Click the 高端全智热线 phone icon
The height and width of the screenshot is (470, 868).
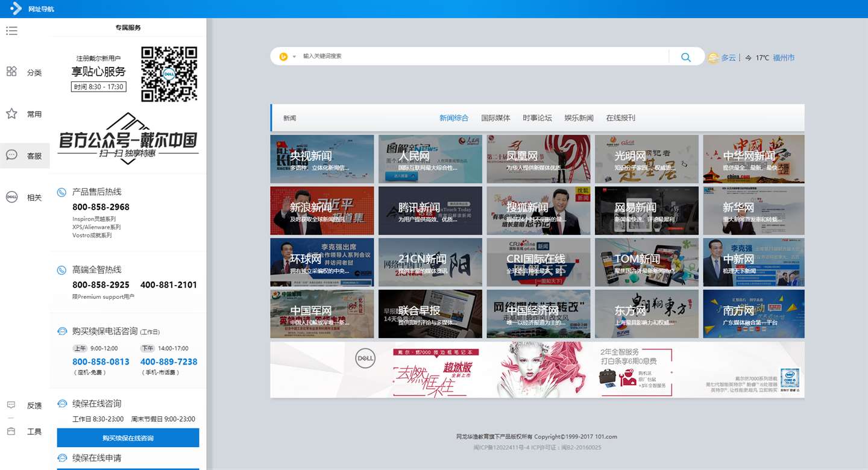61,270
